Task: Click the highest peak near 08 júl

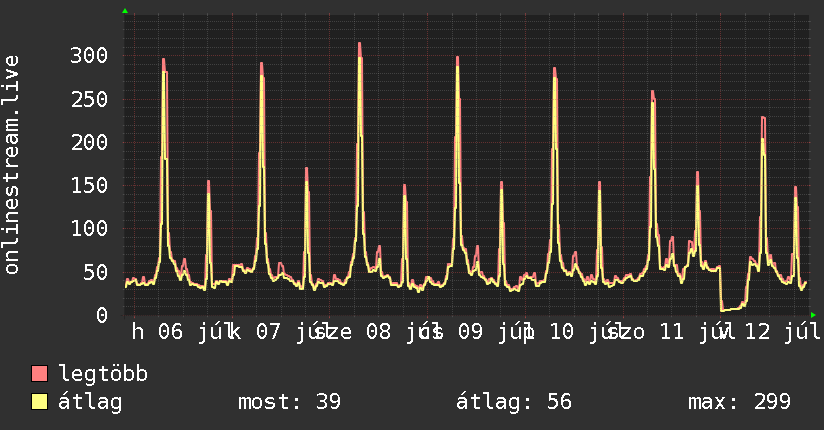Action: 360,46
